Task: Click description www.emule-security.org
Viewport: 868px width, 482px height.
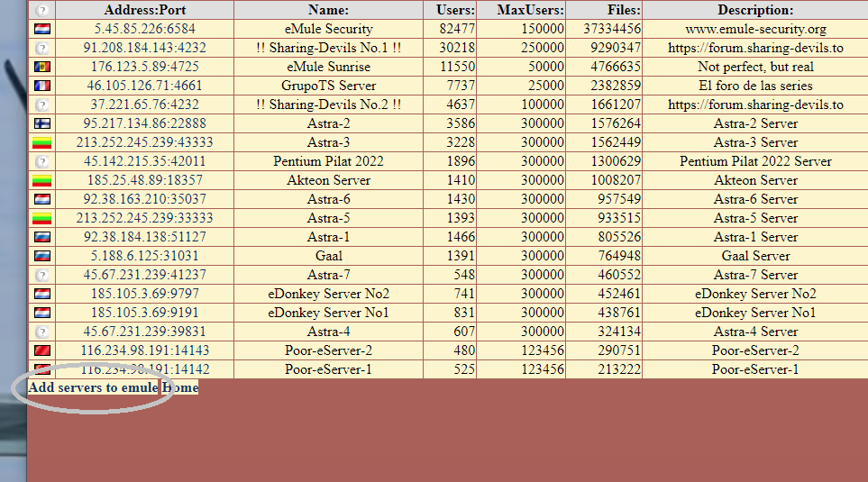Action: pos(755,29)
